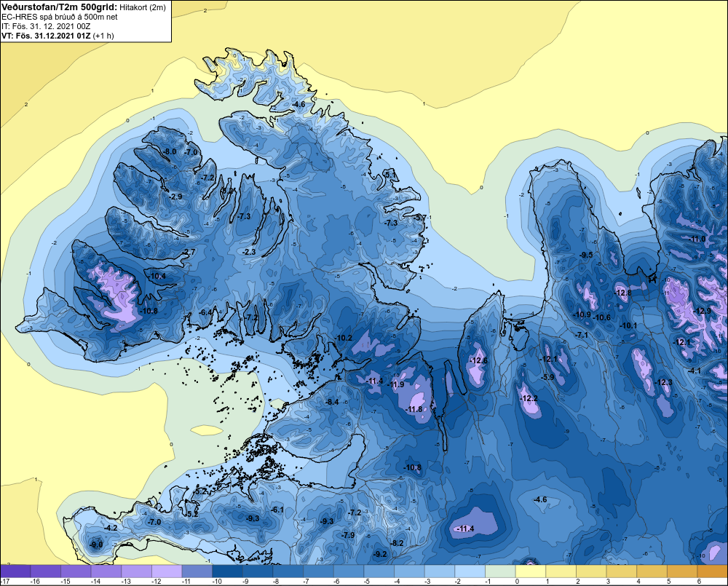Click the -12.6 temperature label

(479, 360)
